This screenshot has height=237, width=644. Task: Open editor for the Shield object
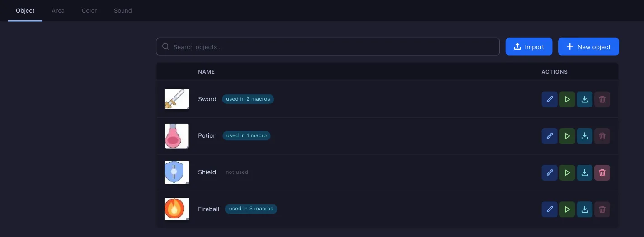(550, 172)
